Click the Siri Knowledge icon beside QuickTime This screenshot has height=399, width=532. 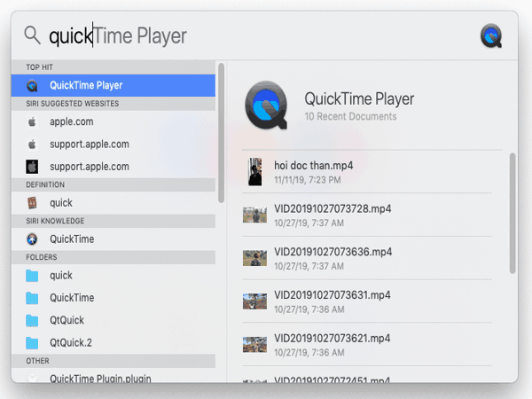pos(32,239)
